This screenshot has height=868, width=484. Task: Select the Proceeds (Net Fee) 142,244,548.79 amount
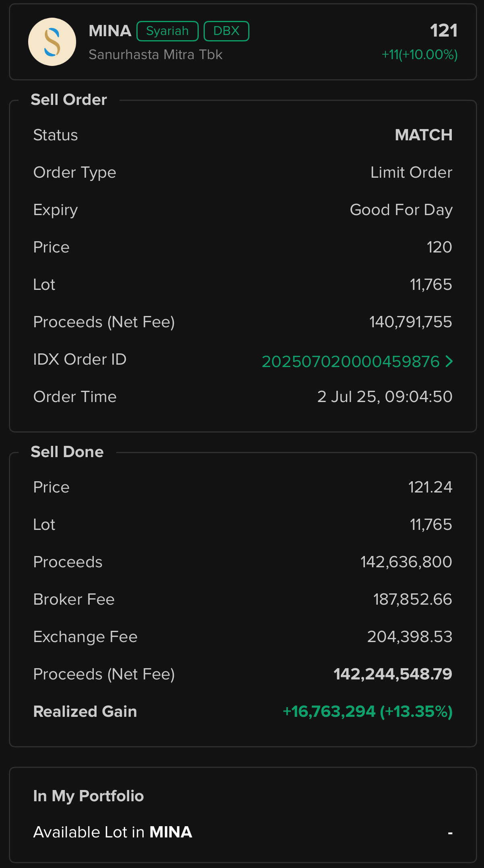click(x=393, y=674)
